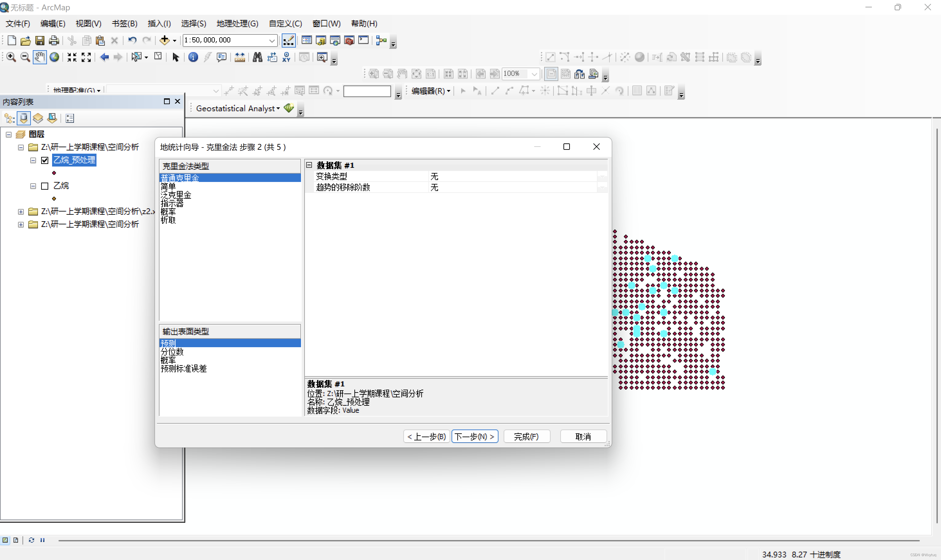This screenshot has width=941, height=560.
Task: Create a new map document
Action: point(12,40)
